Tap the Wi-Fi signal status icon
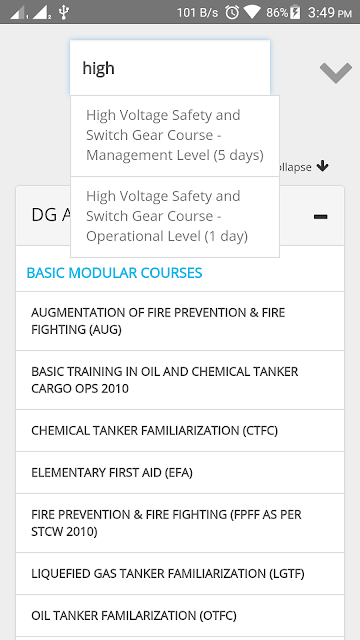This screenshot has width=360, height=640. coord(252,12)
